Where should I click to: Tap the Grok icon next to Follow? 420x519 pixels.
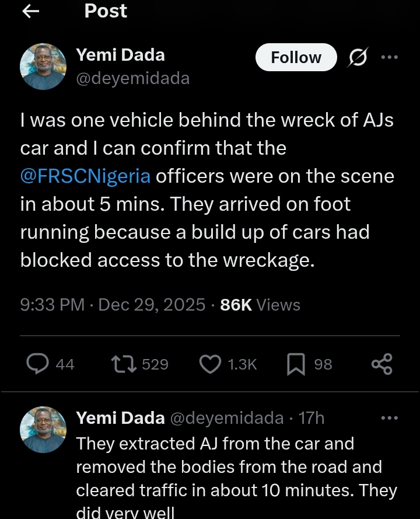[x=357, y=57]
